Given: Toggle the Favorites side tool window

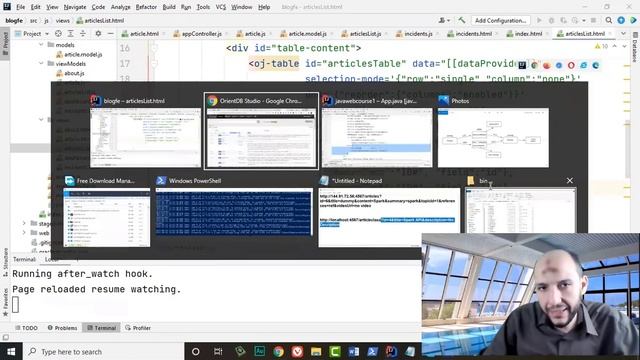Looking at the screenshot, I should (5, 302).
